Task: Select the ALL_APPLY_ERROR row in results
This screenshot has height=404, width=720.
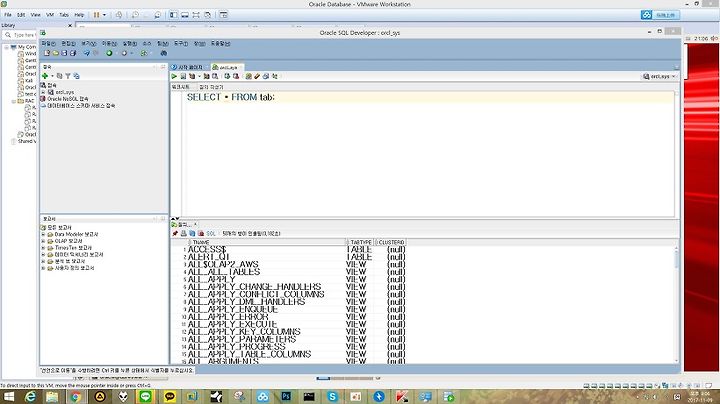Action: 294,317
